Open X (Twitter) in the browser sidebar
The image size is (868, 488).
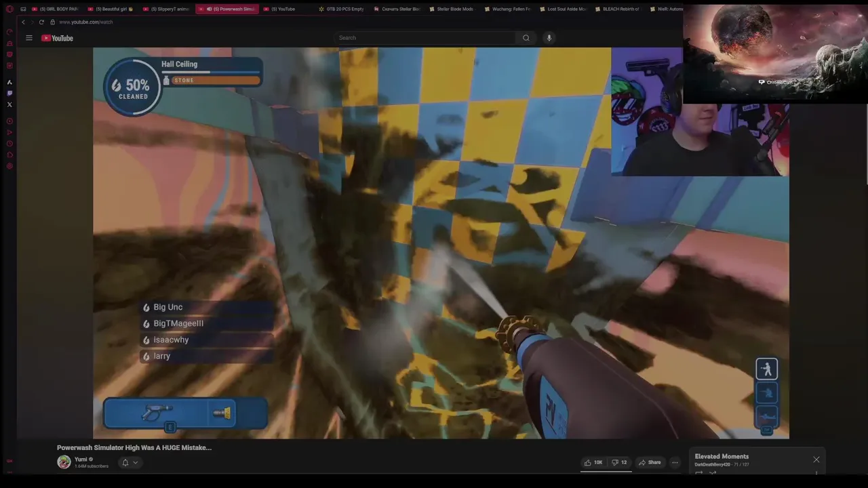9,104
